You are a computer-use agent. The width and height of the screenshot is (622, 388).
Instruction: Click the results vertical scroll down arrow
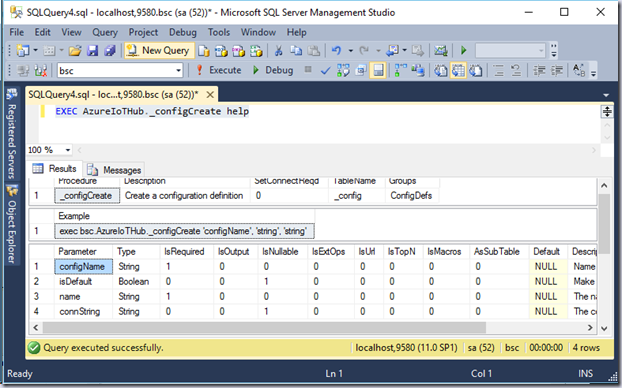point(604,328)
